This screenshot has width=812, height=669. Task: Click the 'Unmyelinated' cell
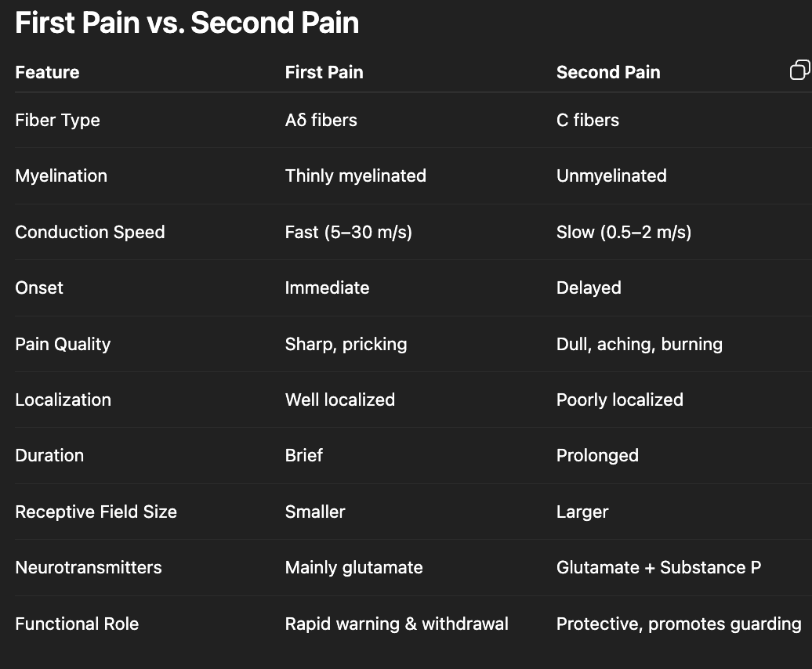click(611, 175)
